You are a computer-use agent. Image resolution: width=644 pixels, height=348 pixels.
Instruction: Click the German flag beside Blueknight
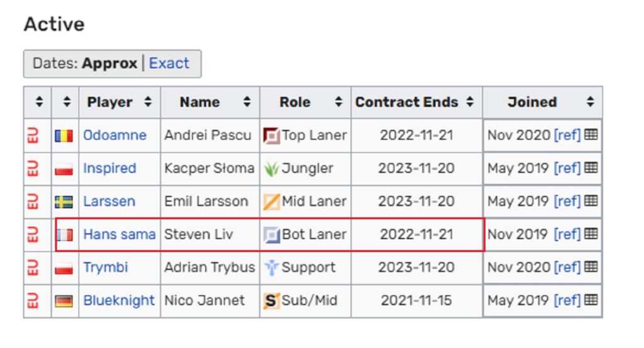64,301
